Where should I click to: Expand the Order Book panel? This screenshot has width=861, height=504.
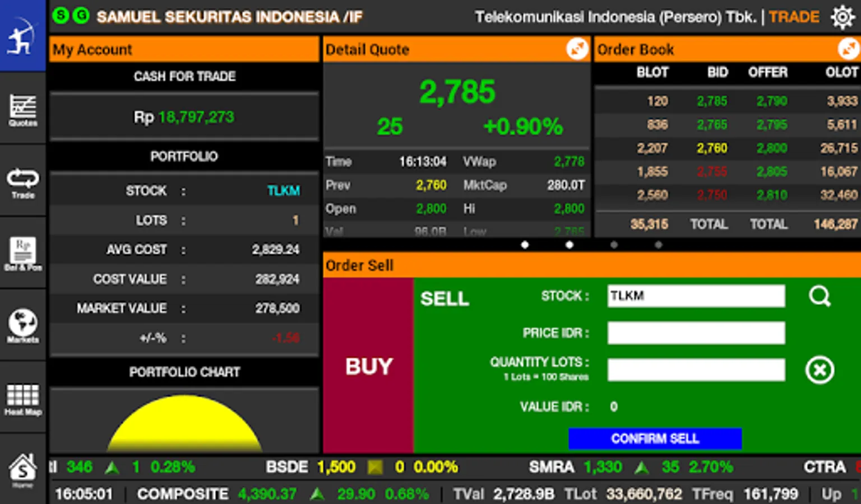(x=849, y=49)
